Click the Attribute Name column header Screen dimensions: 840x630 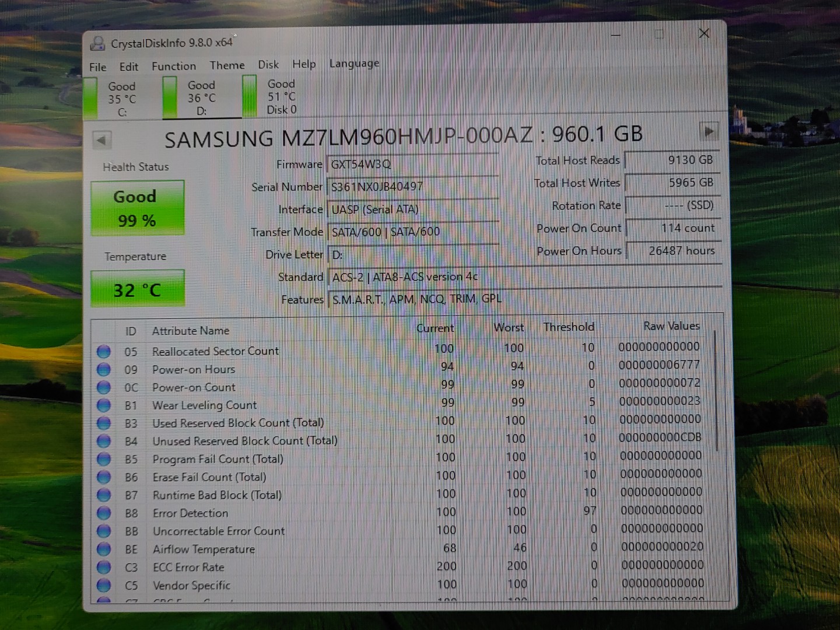pyautogui.click(x=190, y=331)
